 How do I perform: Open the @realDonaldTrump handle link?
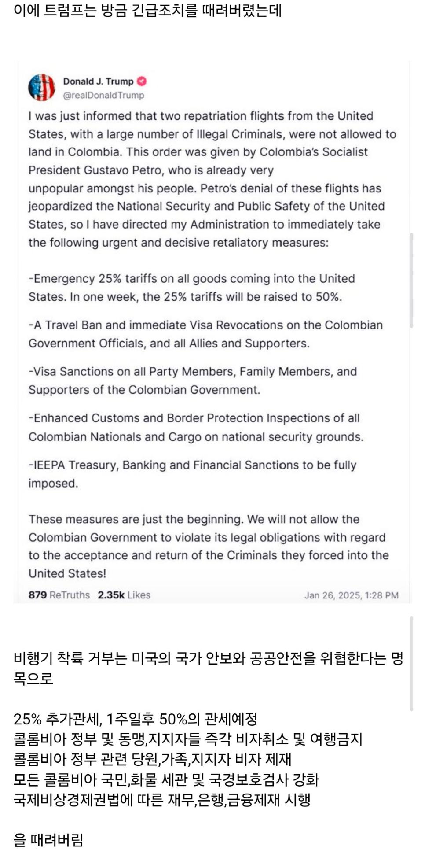[104, 95]
